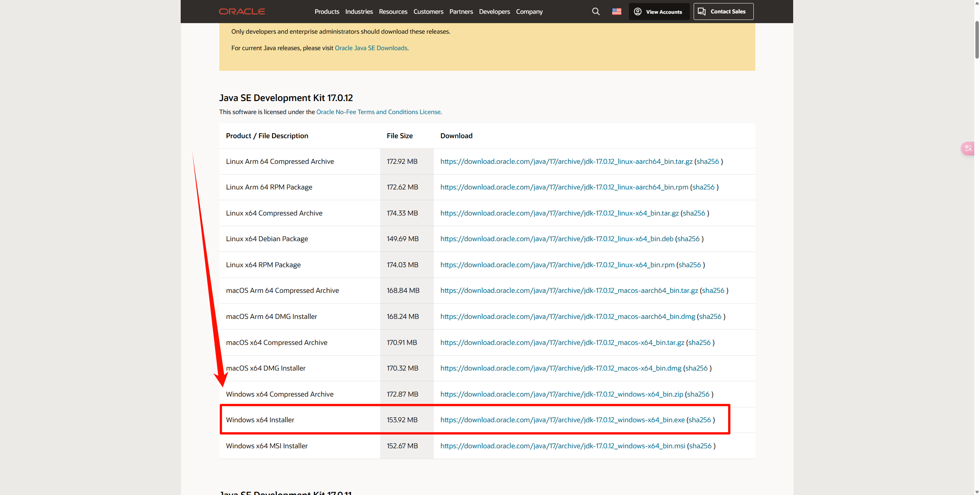Follow the Oracle Java SE Downloads link
980x495 pixels.
(371, 48)
